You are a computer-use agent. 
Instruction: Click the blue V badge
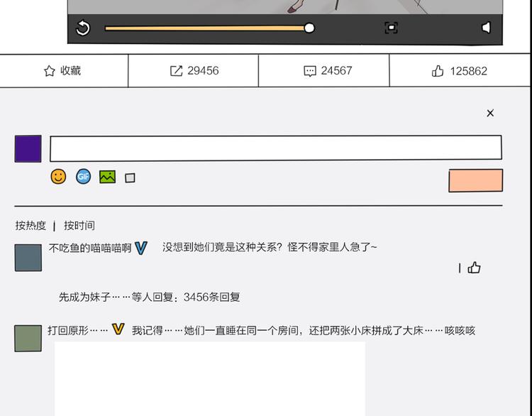tap(141, 248)
